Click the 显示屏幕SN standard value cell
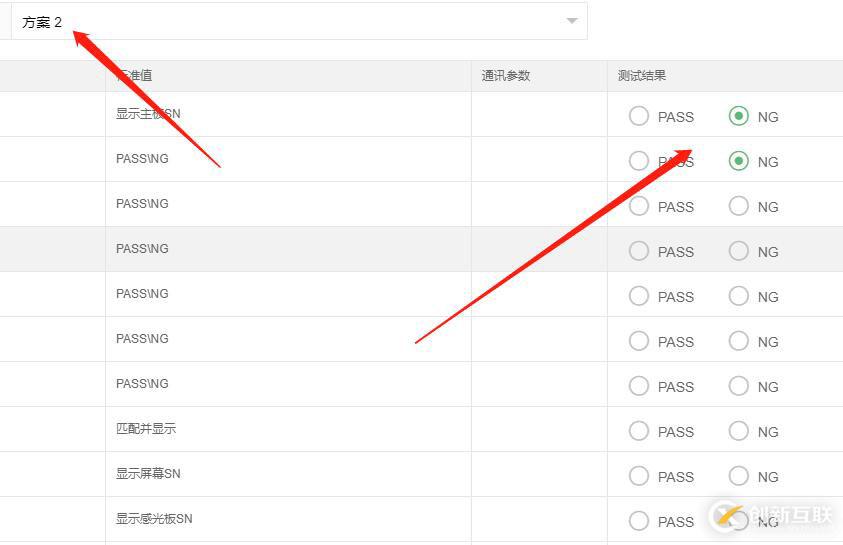The image size is (843, 545). click(x=148, y=474)
